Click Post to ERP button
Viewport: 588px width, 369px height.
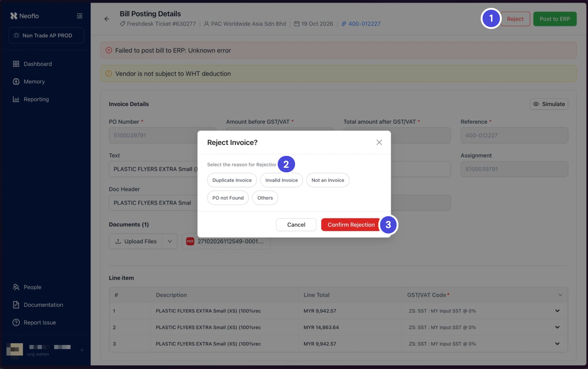pyautogui.click(x=555, y=19)
